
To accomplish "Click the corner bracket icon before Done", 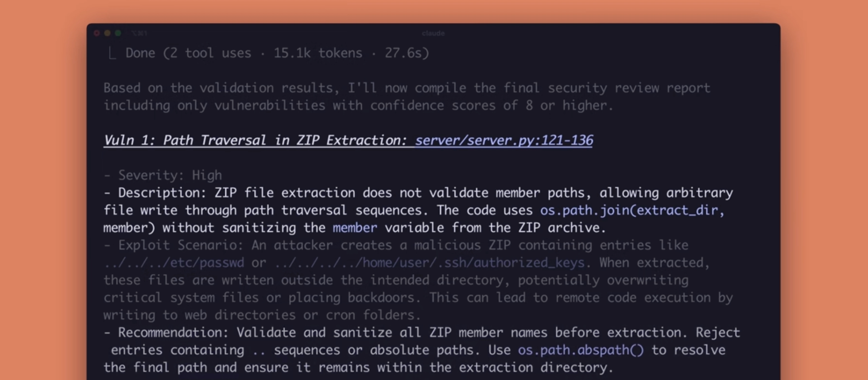I will (112, 53).
